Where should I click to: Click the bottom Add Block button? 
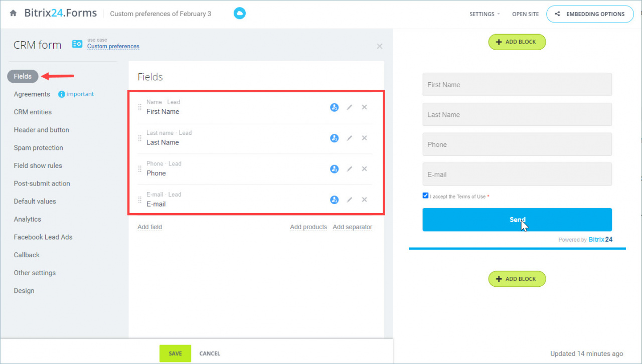tap(517, 279)
